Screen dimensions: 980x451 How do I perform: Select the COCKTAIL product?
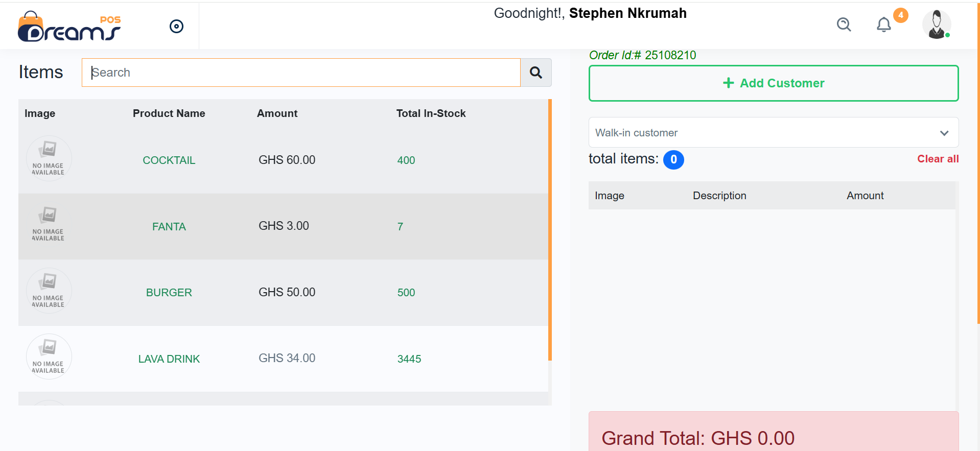pyautogui.click(x=169, y=160)
